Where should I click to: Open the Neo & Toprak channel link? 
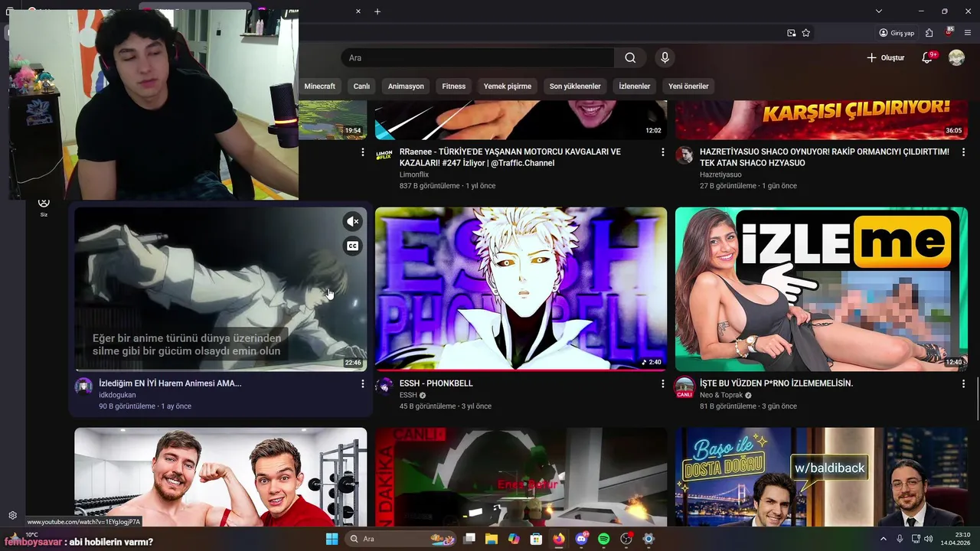pos(721,395)
